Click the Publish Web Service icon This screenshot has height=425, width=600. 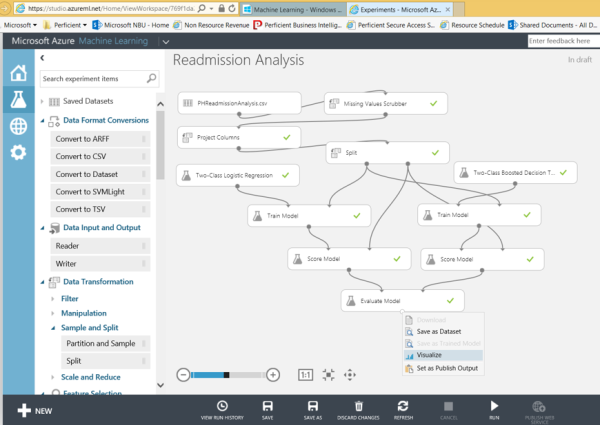539,406
